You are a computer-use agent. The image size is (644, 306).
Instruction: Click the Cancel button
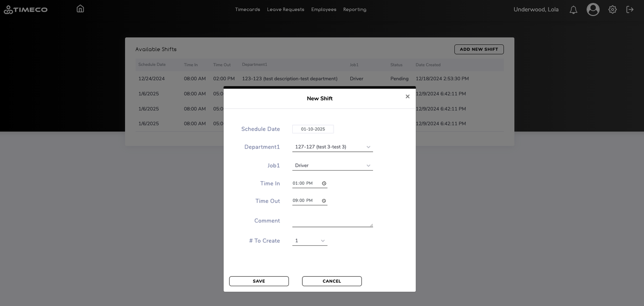point(332,281)
